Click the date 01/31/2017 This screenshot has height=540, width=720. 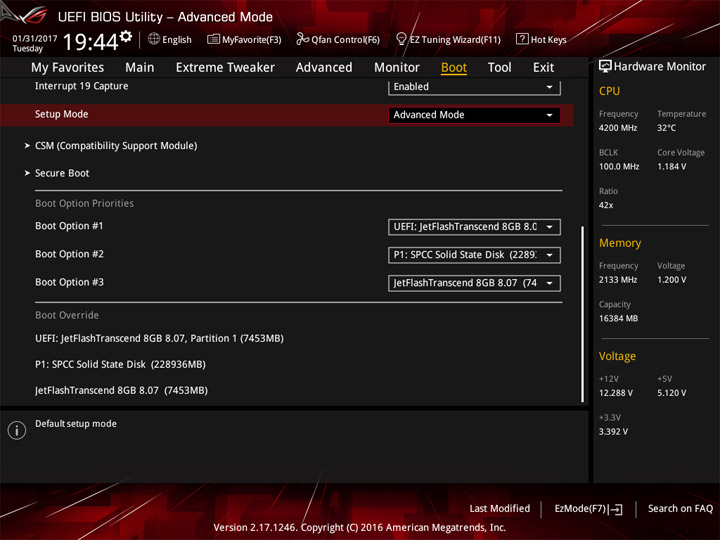pyautogui.click(x=35, y=39)
